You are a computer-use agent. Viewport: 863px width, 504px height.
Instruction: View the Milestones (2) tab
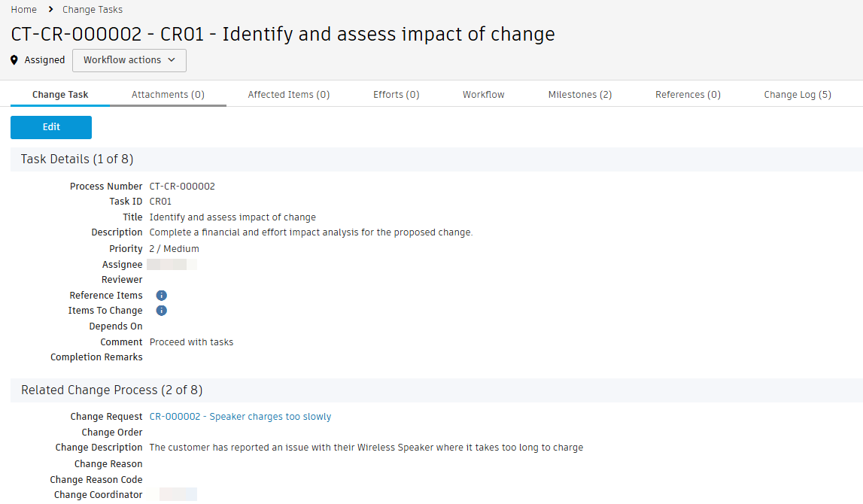(580, 95)
